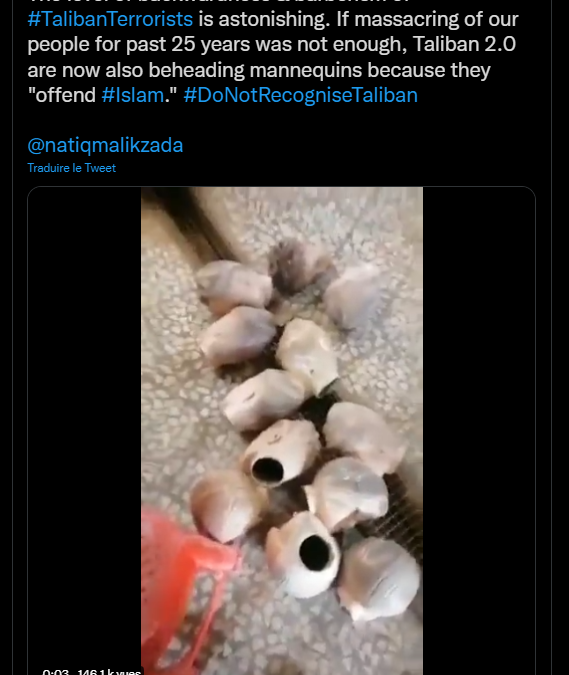Click the word "astonishing" in the tweet
The height and width of the screenshot is (675, 569).
(274, 19)
